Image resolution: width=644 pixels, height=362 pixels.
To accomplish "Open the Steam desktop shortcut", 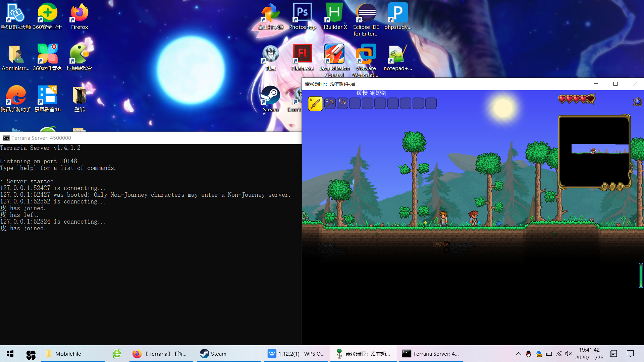I will pos(270,99).
